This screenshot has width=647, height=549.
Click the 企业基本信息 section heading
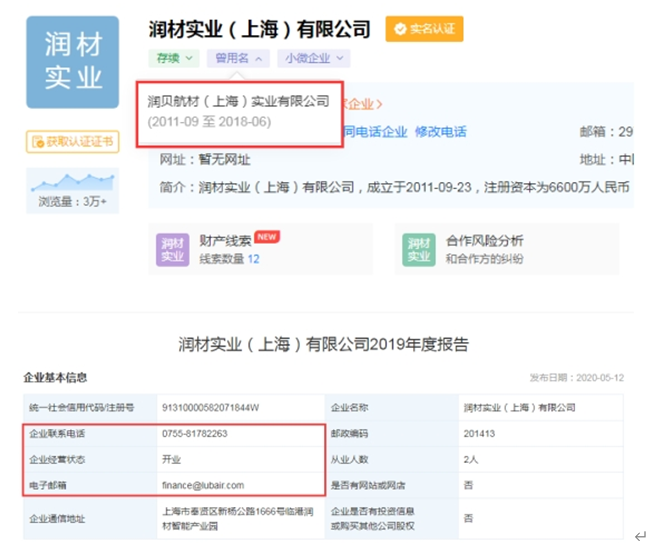coord(55,378)
